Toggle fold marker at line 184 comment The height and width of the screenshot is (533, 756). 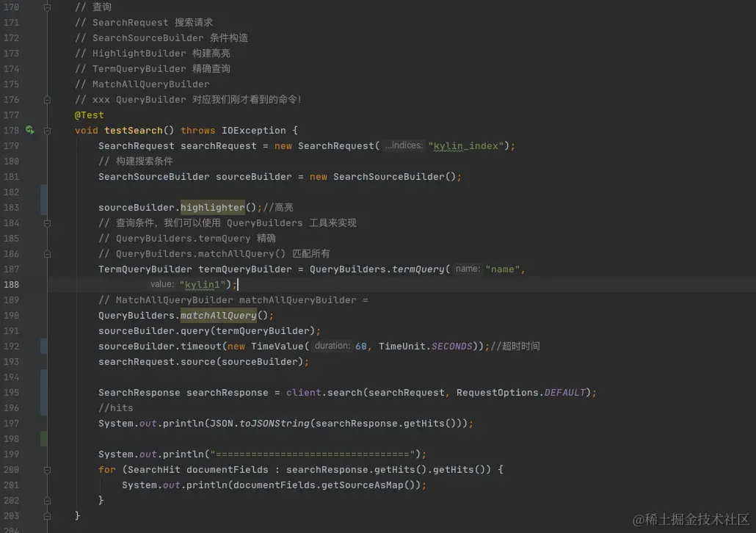47,223
